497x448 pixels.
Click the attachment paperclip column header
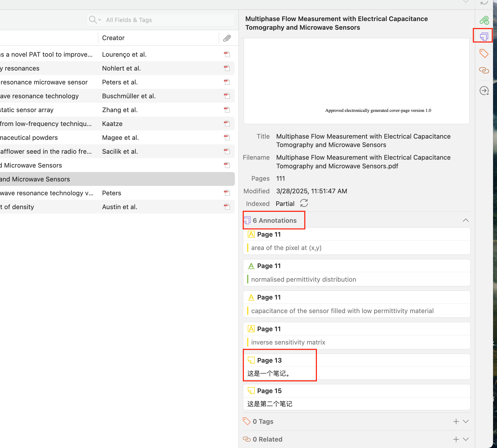(x=227, y=38)
